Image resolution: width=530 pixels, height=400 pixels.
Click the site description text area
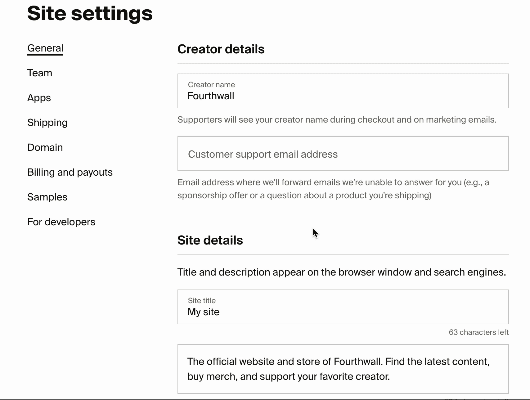(343, 369)
